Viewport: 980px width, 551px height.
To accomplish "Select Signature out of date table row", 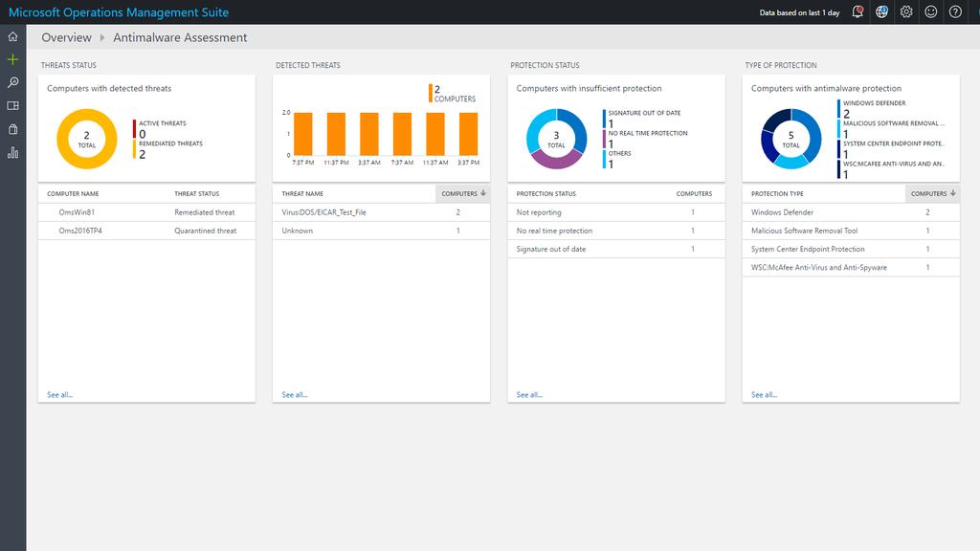I will (616, 249).
